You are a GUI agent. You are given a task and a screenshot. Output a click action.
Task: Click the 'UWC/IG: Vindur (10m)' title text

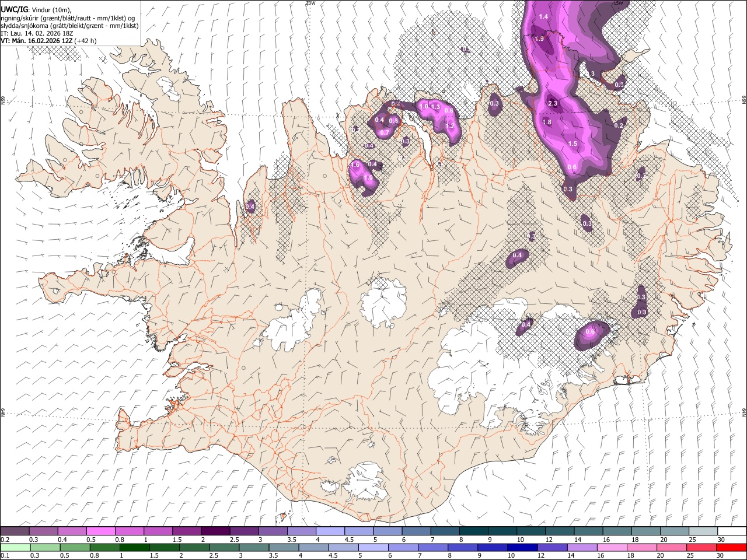[36, 9]
